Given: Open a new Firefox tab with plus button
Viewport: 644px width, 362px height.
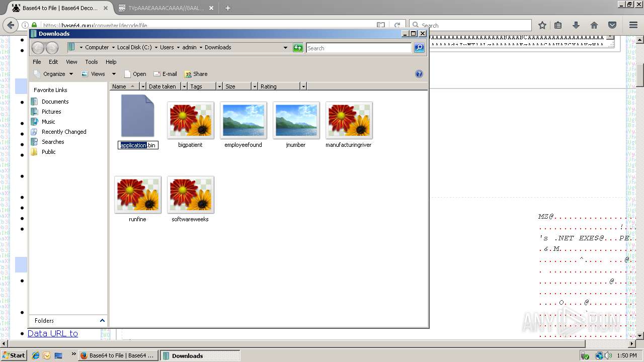Looking at the screenshot, I should click(x=228, y=8).
